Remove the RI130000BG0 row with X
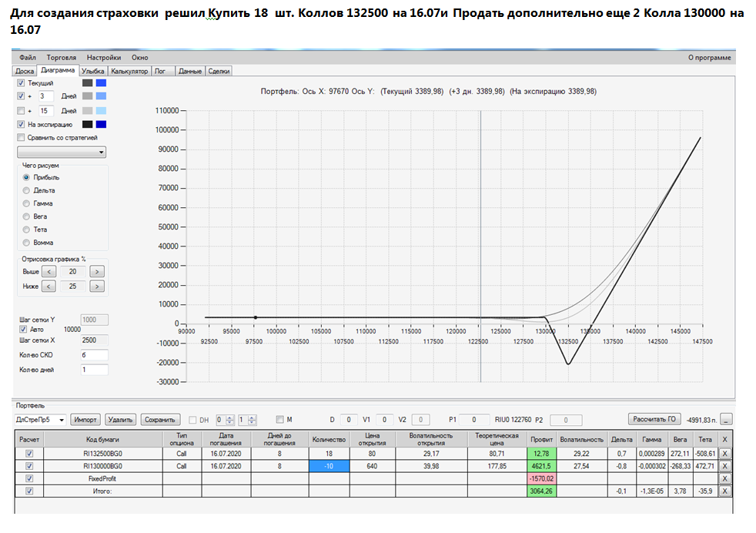The image size is (756, 533). pyautogui.click(x=724, y=466)
